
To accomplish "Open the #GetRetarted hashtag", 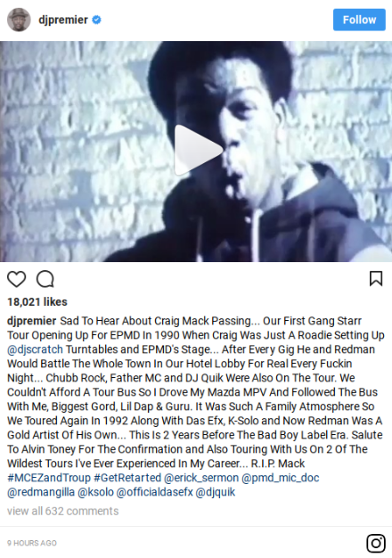I will 127,478.
